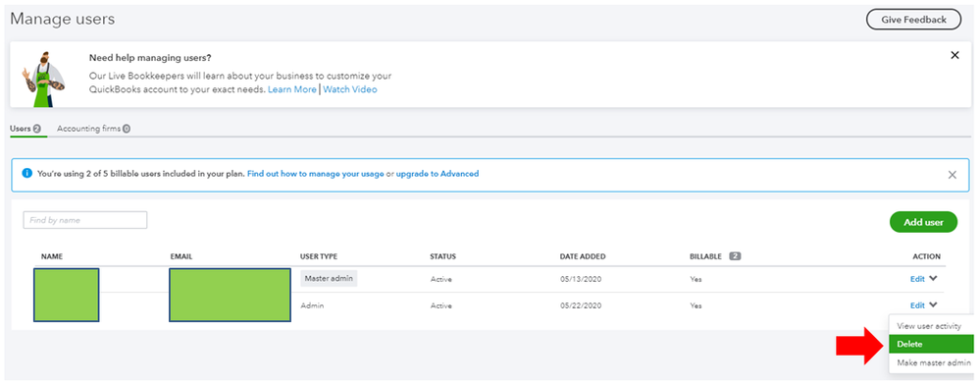Switch to the Users tab
Viewport: 980px width, 386px height.
tap(25, 129)
